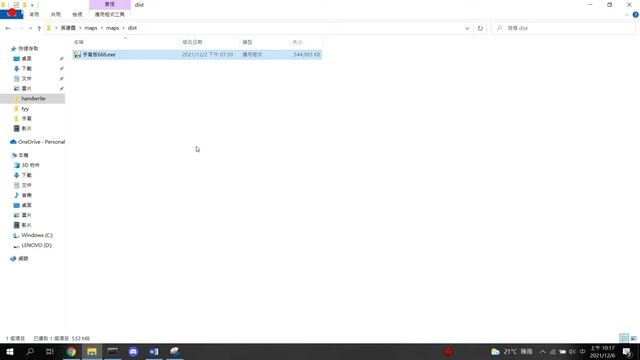Open the purple Manage contextual ribbon tab
640x360 pixels.
coord(109,4)
